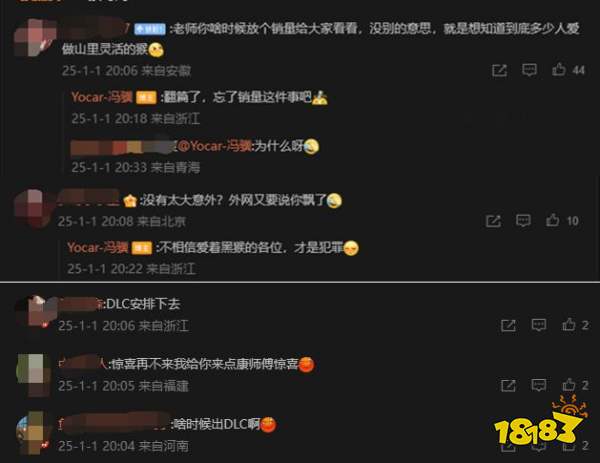The height and width of the screenshot is (463, 600).
Task: Reply to the 安徽 comment about 销量
Action: (x=529, y=70)
